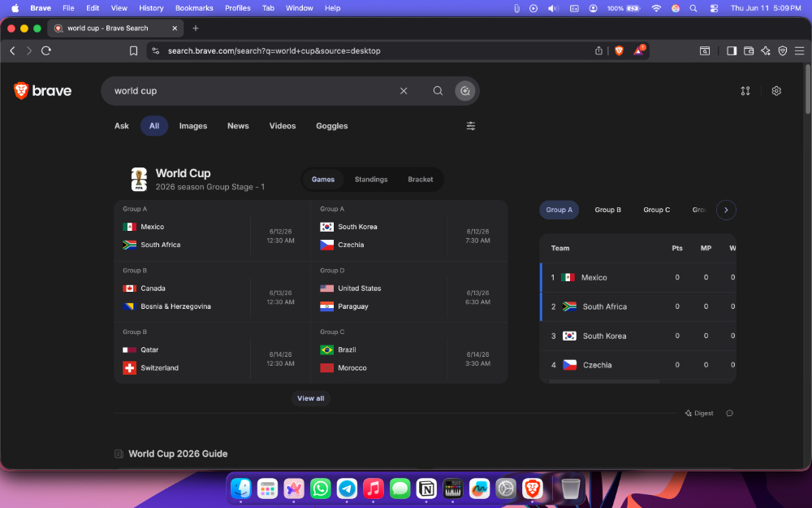Click the Brave logo on search page
This screenshot has width=812, height=508.
click(x=42, y=91)
